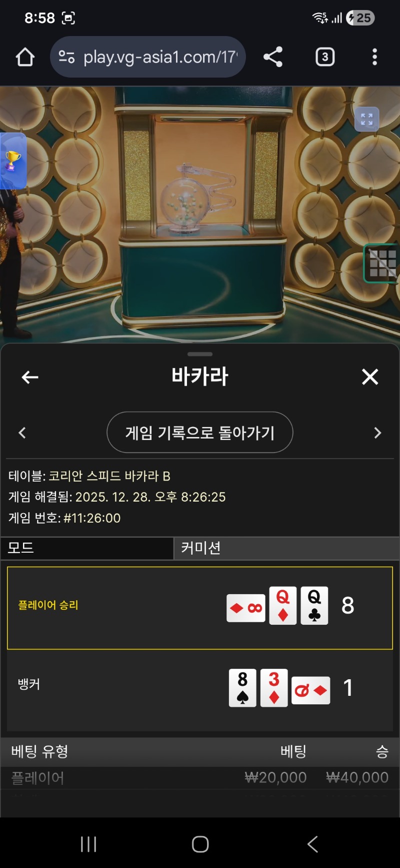
Task: Open the grid lobby icon on video
Action: pos(382,264)
